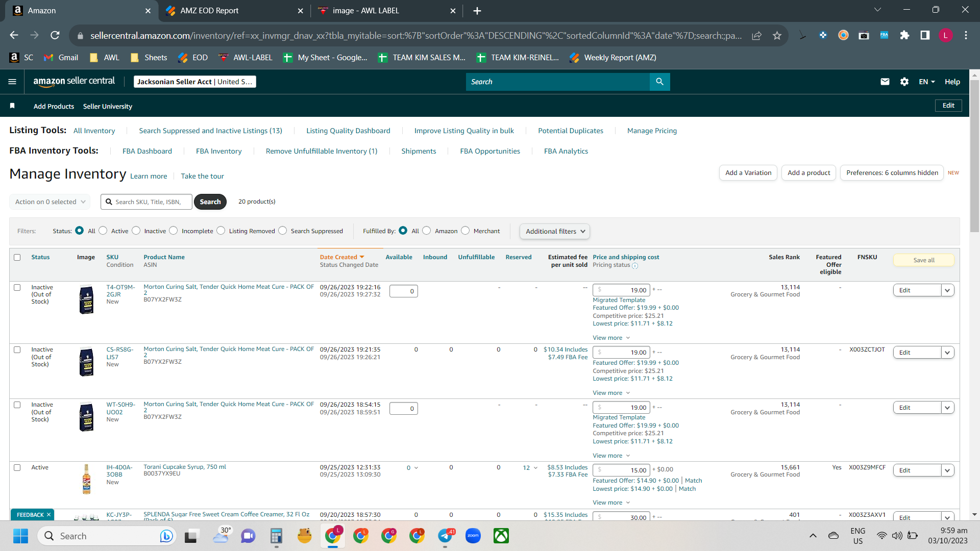Filter Fulfilled By Amazon
The height and width of the screenshot is (551, 980).
point(427,231)
